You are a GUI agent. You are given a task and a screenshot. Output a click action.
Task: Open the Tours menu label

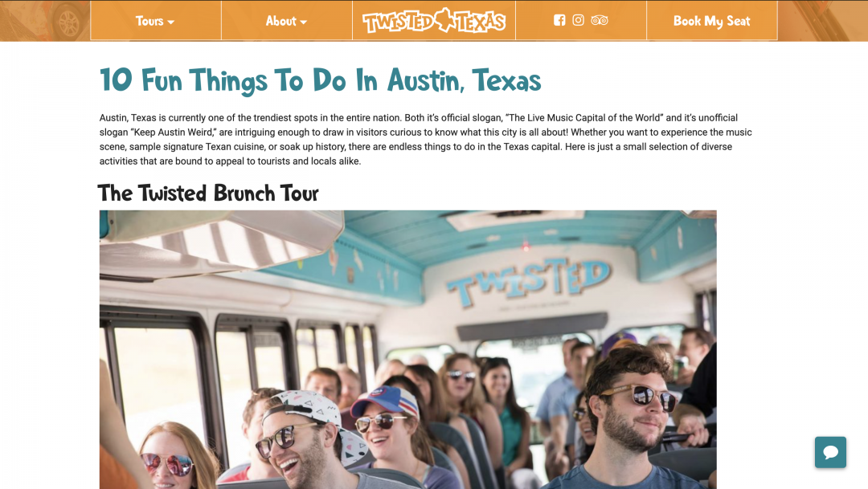click(149, 21)
